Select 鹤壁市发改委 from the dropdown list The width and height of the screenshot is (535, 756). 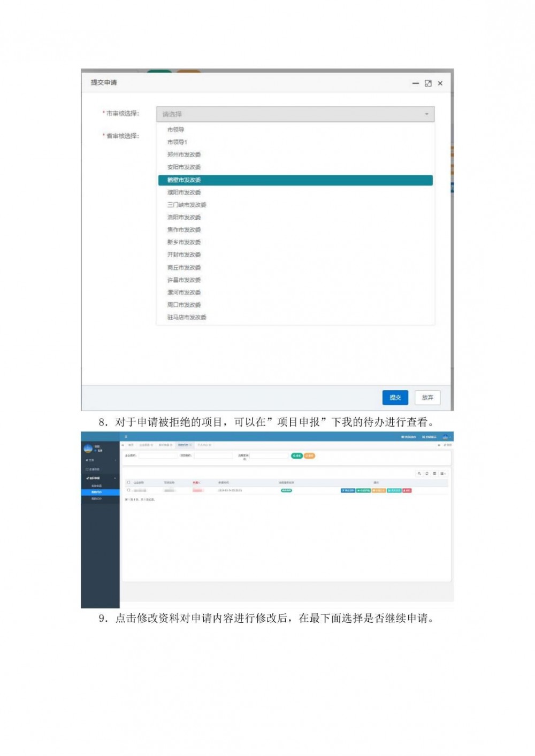click(295, 180)
